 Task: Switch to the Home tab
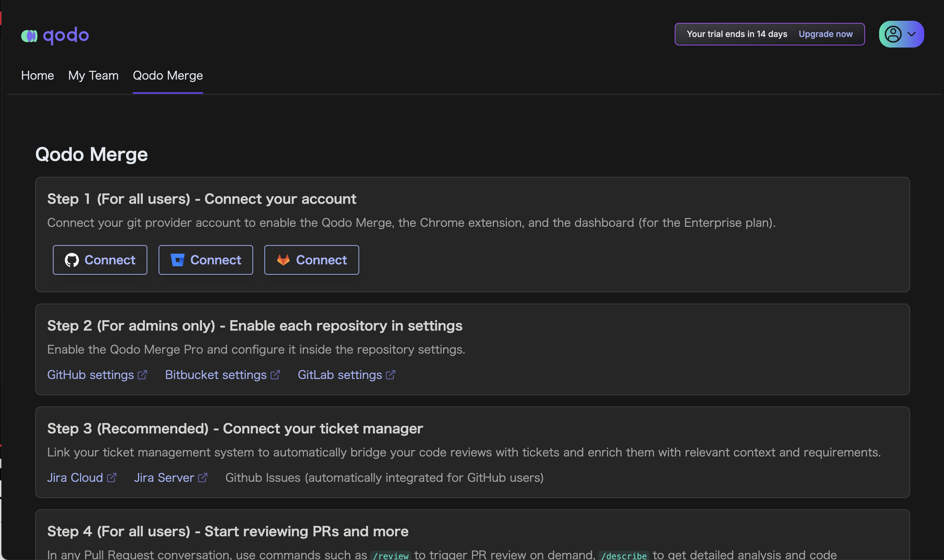point(37,75)
